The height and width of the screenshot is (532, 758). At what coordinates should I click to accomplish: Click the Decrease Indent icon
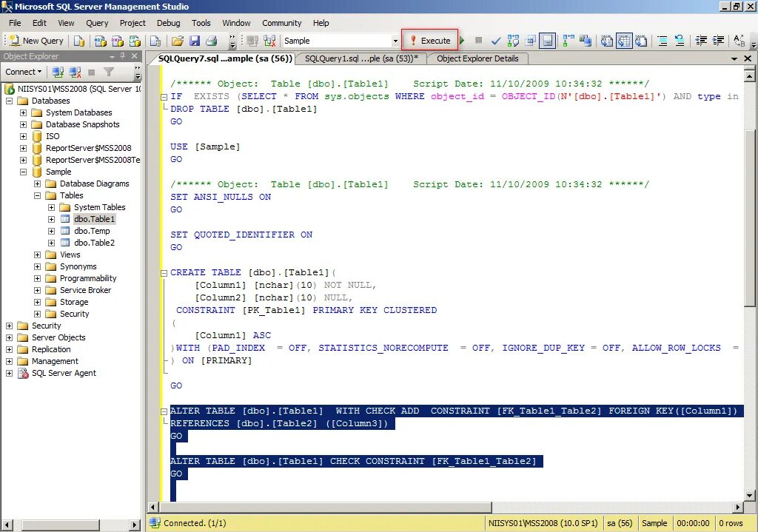point(701,41)
